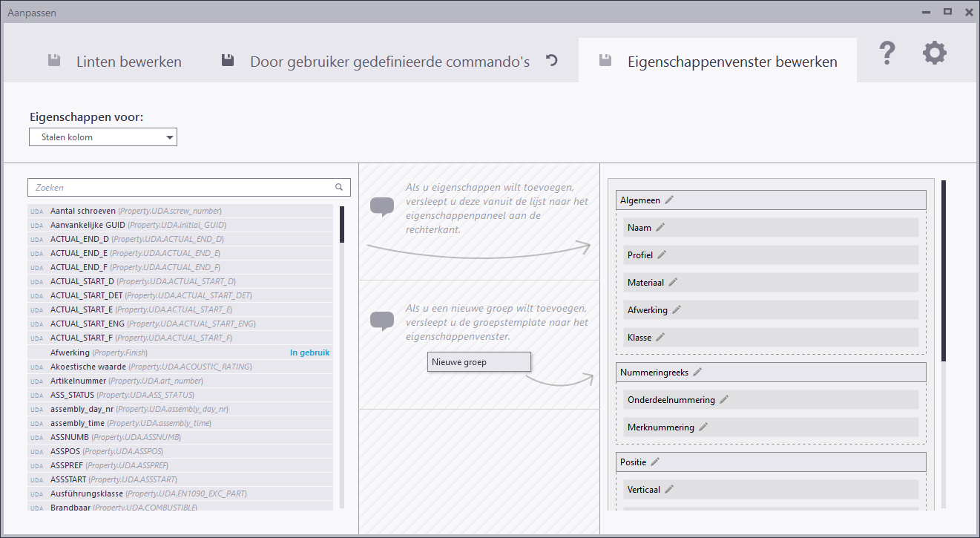This screenshot has height=538, width=980.
Task: Rename the Nummeringreeks group with pencil icon
Action: tap(697, 372)
